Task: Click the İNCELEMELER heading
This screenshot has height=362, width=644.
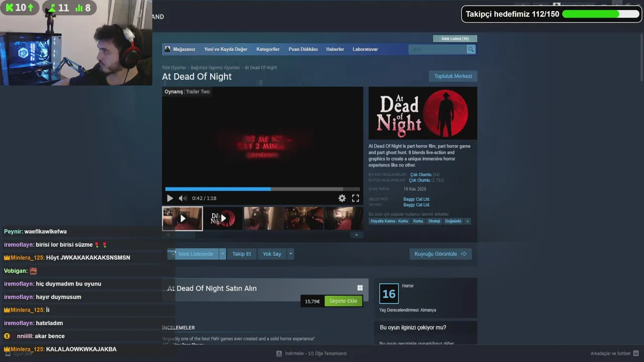Action: coord(178,328)
